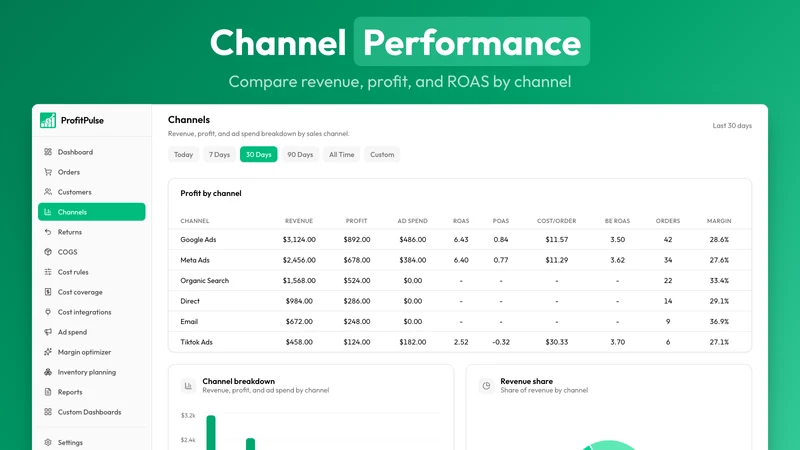This screenshot has width=800, height=450.
Task: Click the Last 30 days label
Action: [x=732, y=126]
